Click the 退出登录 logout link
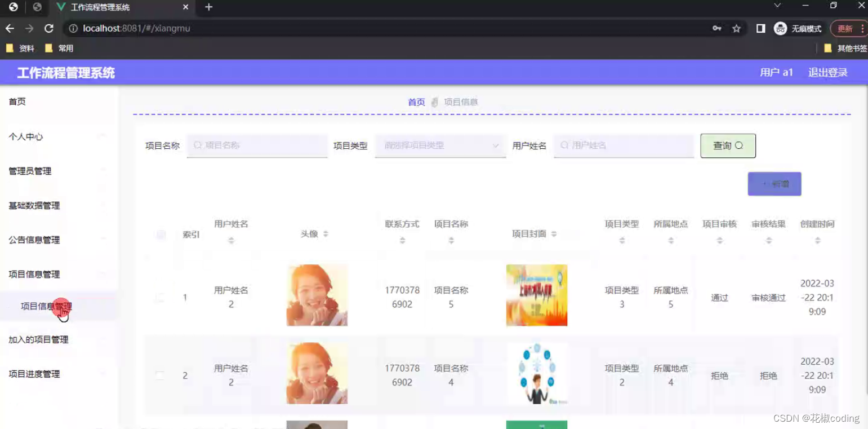This screenshot has width=868, height=429. (827, 72)
